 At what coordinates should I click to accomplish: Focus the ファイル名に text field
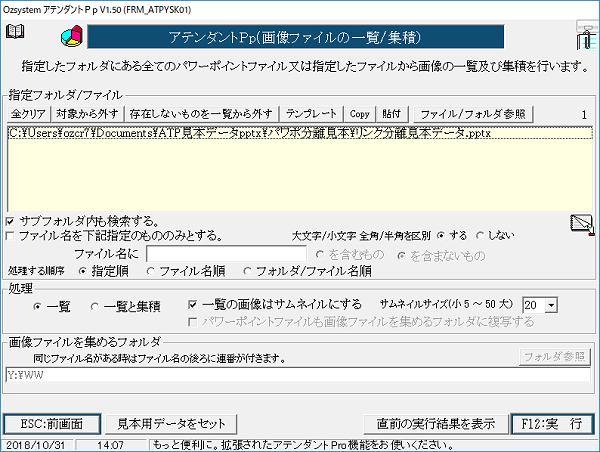click(x=226, y=254)
